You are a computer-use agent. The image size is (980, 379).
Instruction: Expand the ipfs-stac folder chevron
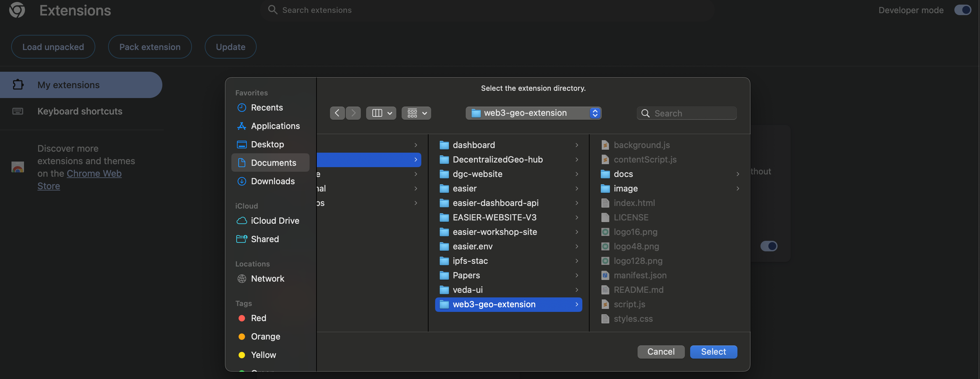click(x=577, y=261)
